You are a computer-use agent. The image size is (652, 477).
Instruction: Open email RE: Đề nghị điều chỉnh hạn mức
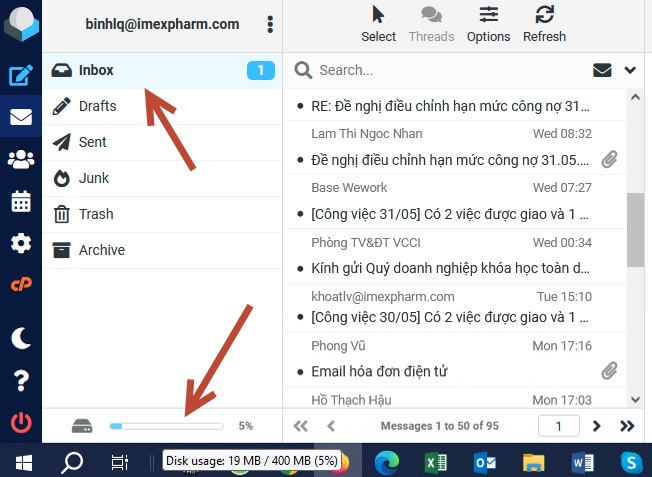point(455,106)
